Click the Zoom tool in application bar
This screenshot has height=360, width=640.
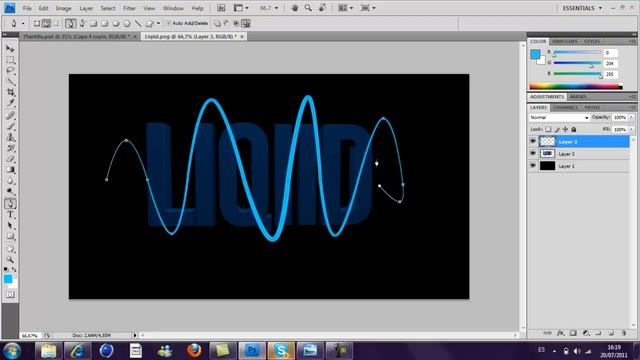coord(308,8)
